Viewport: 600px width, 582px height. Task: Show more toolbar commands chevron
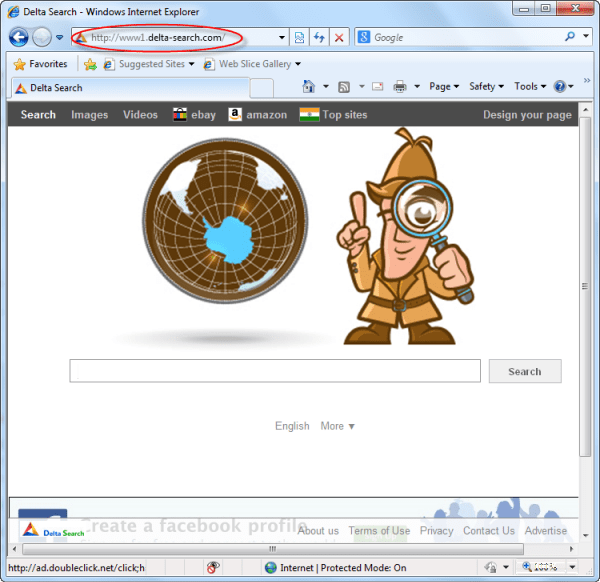pos(587,80)
